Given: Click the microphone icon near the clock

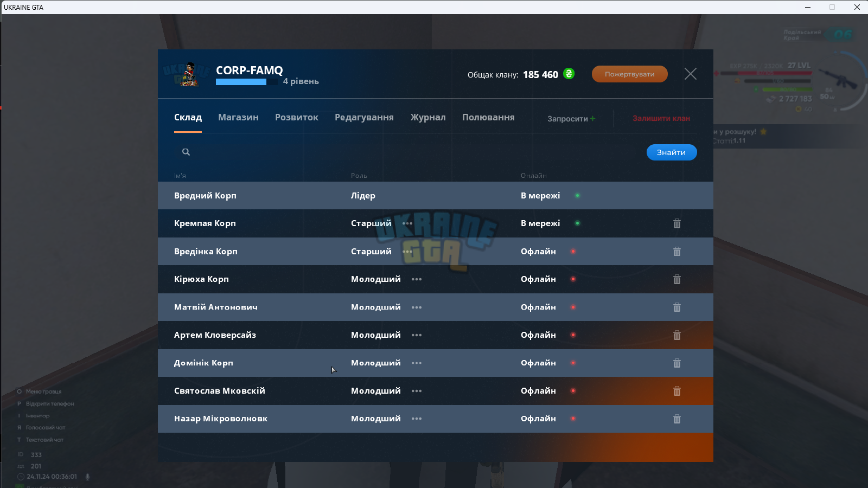Looking at the screenshot, I should pos(87,477).
